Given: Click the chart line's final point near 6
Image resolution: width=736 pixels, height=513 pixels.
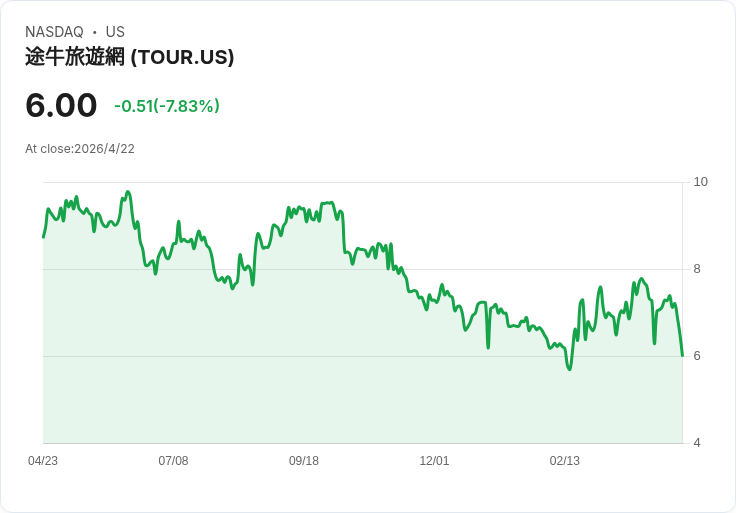Looking at the screenshot, I should pos(682,355).
